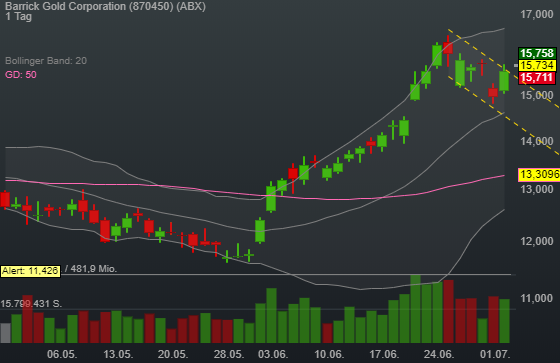Screen dimensions: 560x363
Task: Click the 24.06. date axis label
Action: [x=439, y=354]
